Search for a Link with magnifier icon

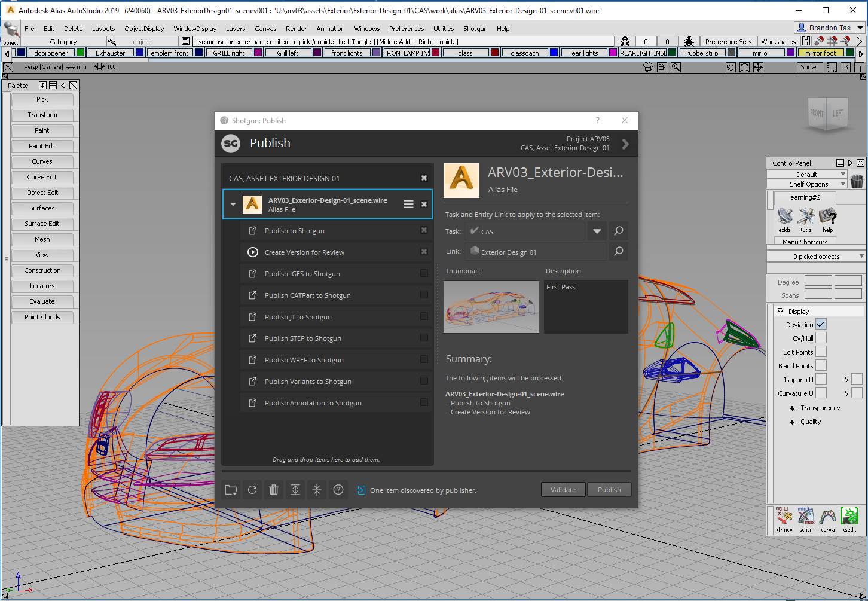(x=619, y=251)
